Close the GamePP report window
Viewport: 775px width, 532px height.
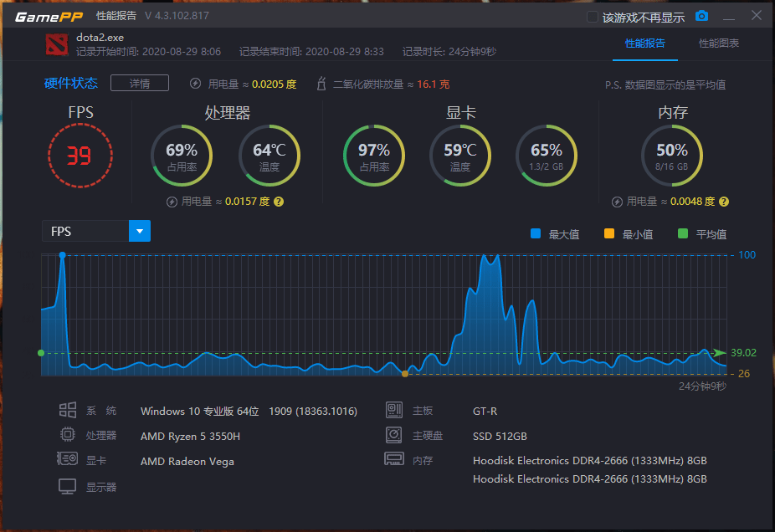757,15
